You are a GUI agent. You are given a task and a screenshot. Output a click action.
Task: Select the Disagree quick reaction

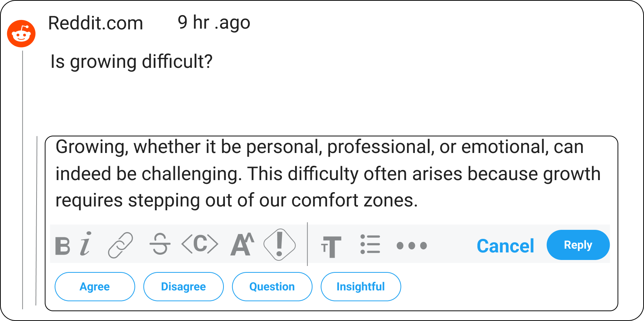pos(184,287)
